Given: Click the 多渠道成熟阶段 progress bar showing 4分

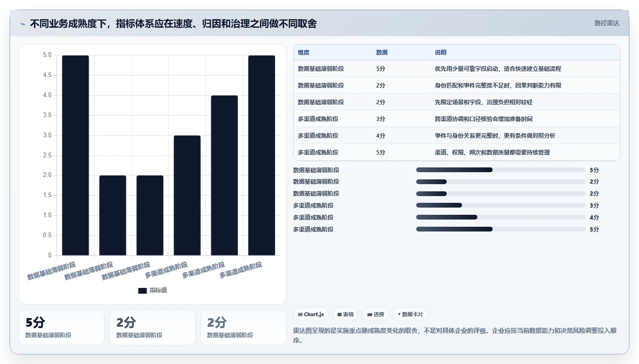Looking at the screenshot, I should tap(501, 218).
